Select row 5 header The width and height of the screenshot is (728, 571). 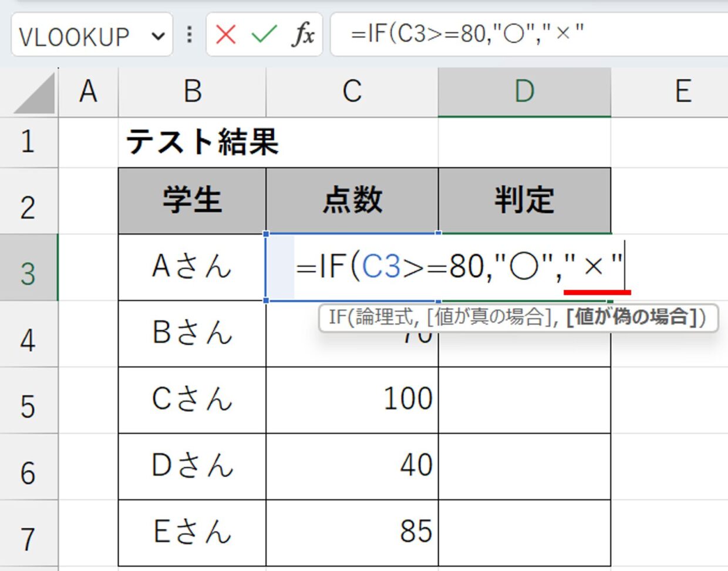click(x=28, y=407)
